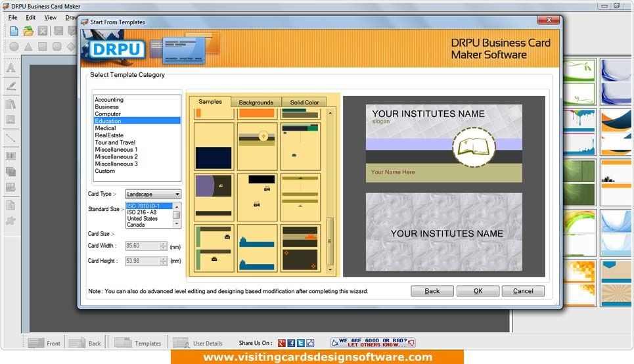Click the puzzle piece tool icon
634x364 pixels.
pos(11,221)
